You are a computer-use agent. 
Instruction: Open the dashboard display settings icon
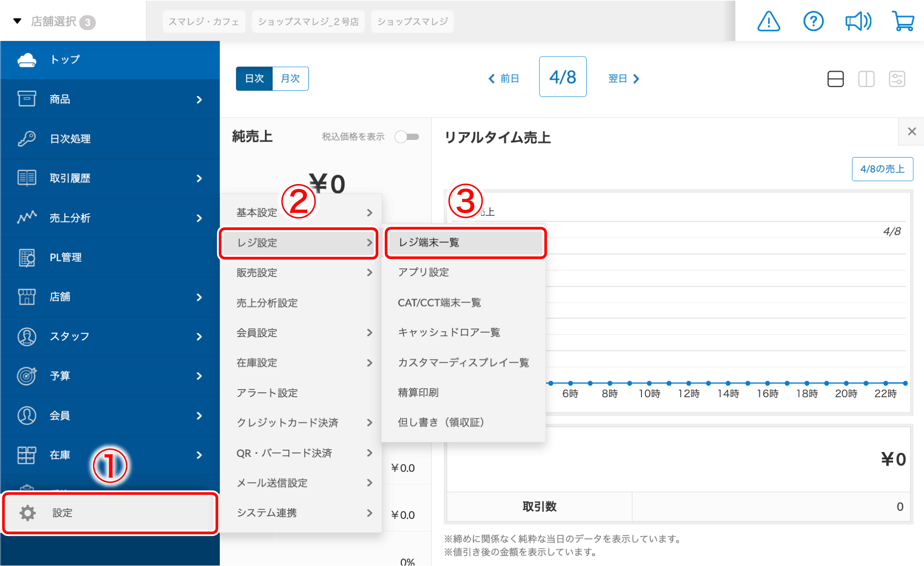coord(897,79)
